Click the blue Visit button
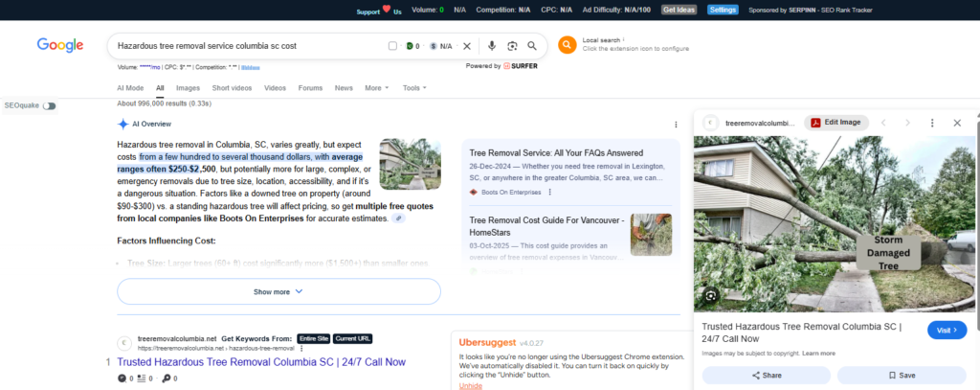The width and height of the screenshot is (980, 390). pyautogui.click(x=947, y=330)
